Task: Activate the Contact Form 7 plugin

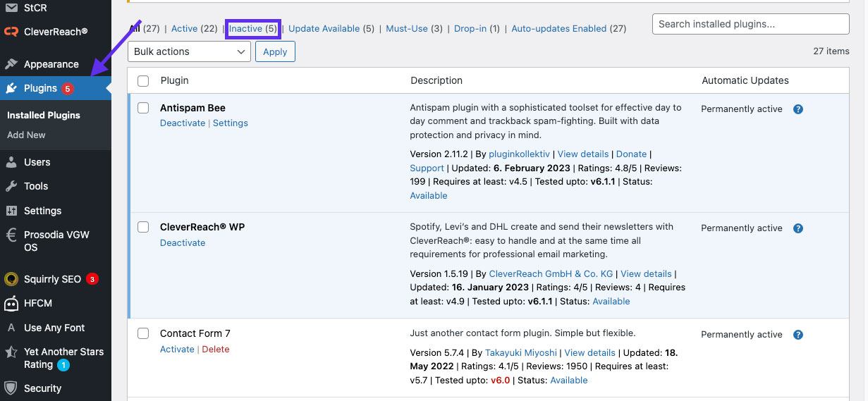Action: coord(177,350)
